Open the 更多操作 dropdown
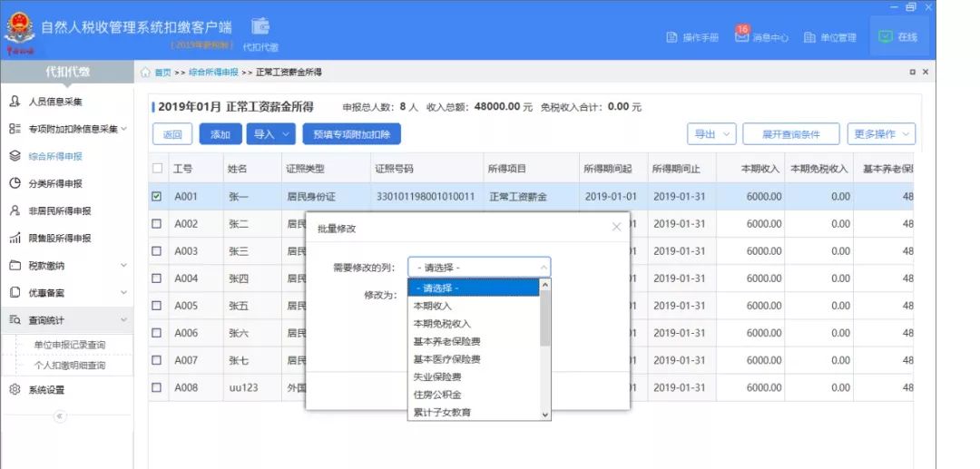The height and width of the screenshot is (469, 980). [x=881, y=134]
